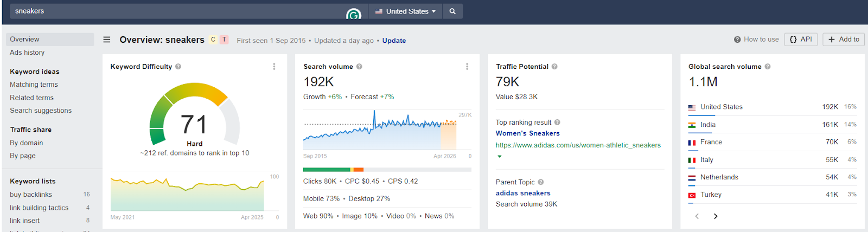Select Matching terms in sidebar
The width and height of the screenshot is (868, 232).
(x=34, y=85)
